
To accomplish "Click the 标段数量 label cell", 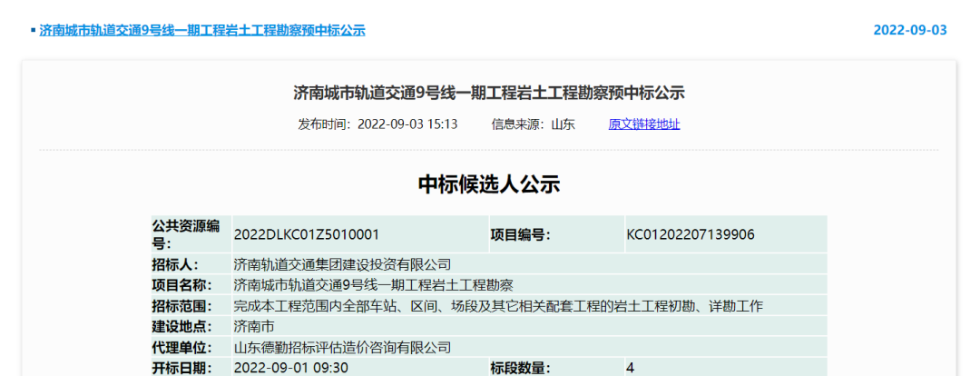I will pos(557,367).
